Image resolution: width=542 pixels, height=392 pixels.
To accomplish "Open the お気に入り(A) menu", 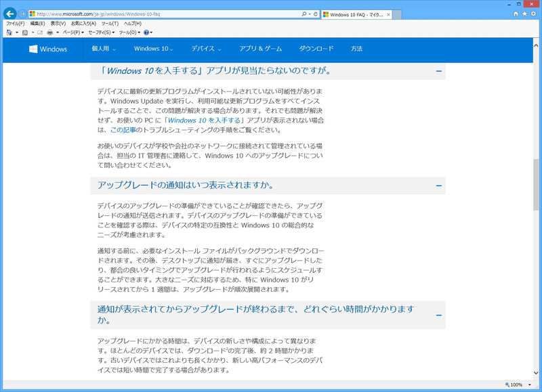I will [83, 24].
